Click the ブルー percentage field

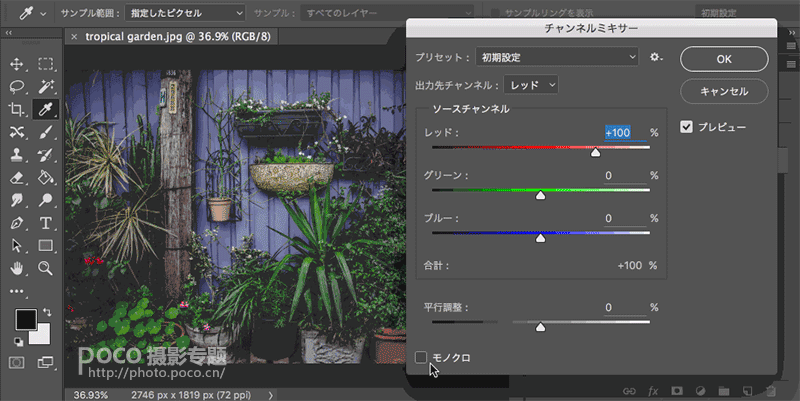tap(625, 218)
